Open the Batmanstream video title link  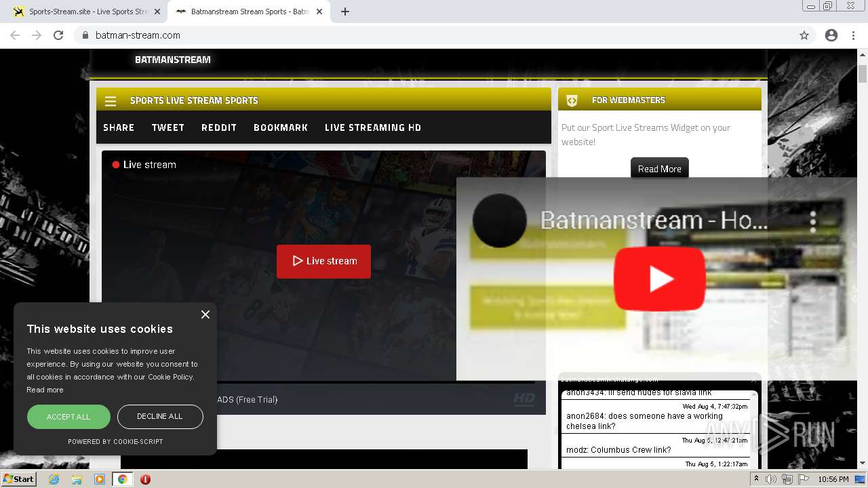coord(654,220)
